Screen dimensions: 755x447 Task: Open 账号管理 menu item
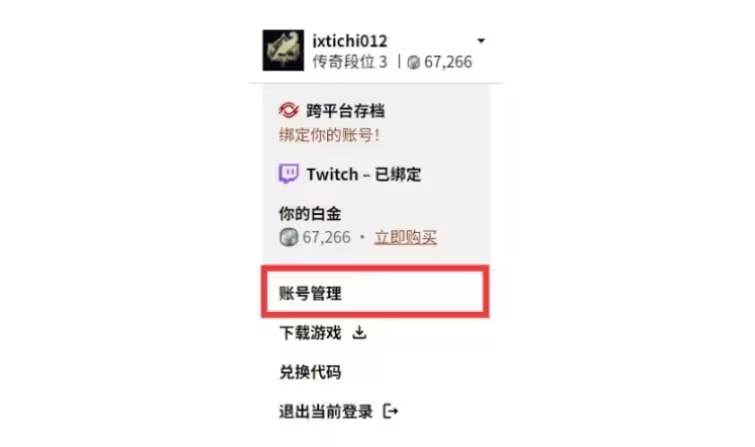[x=375, y=292]
